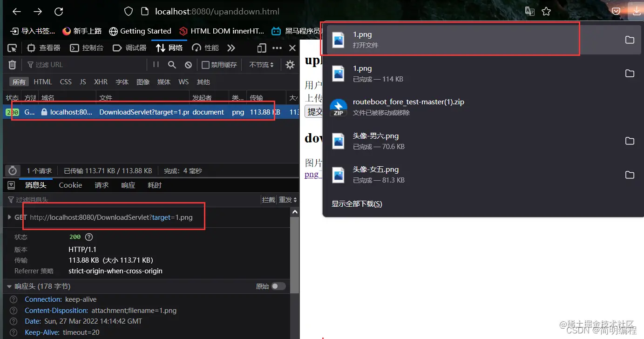Clear network requests with trash icon
644x339 pixels.
13,65
